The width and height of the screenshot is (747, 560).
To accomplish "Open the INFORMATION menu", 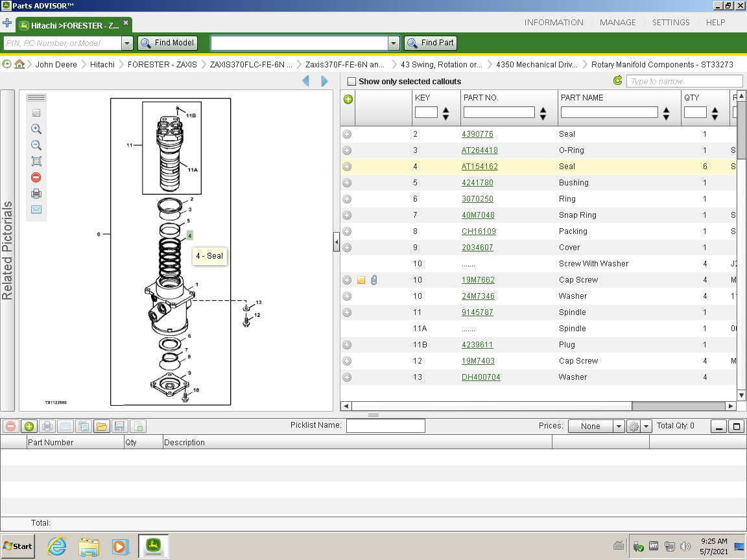I will 553,22.
